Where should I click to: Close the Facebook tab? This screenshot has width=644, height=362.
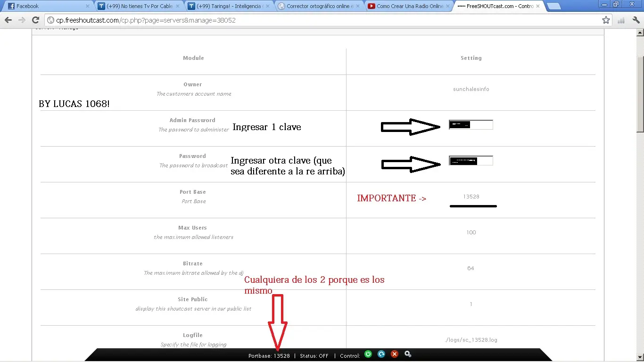87,6
